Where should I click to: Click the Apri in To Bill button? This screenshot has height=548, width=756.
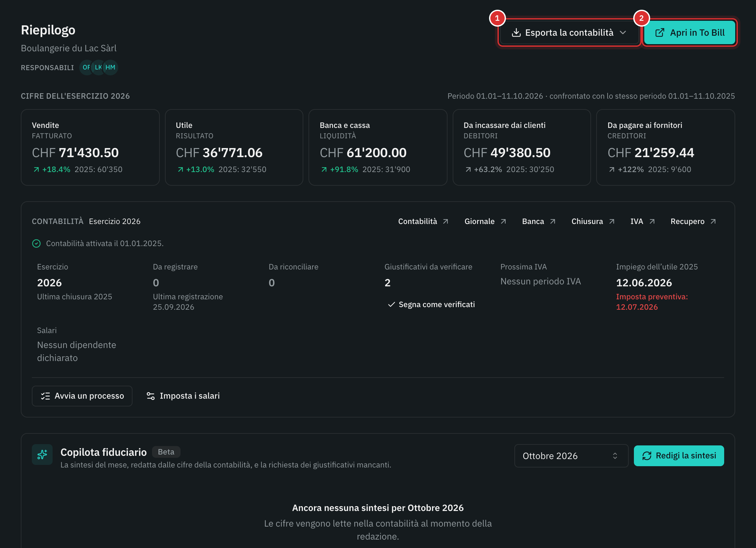point(689,33)
